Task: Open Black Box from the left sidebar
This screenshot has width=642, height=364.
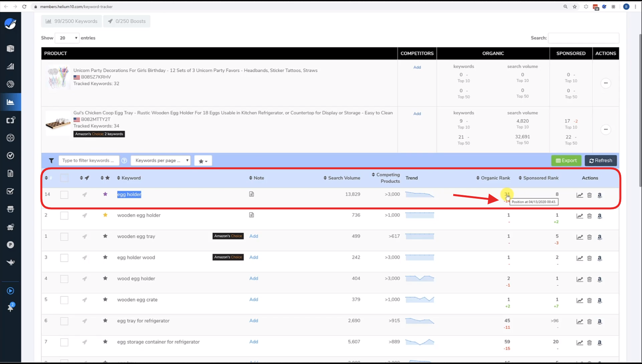Action: [x=10, y=49]
